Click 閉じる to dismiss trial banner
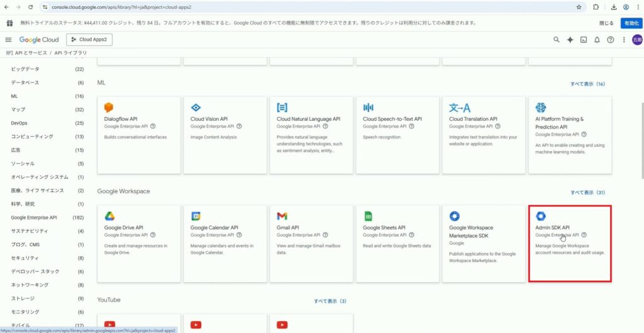Viewport: 644px width, 333px height. tap(606, 23)
